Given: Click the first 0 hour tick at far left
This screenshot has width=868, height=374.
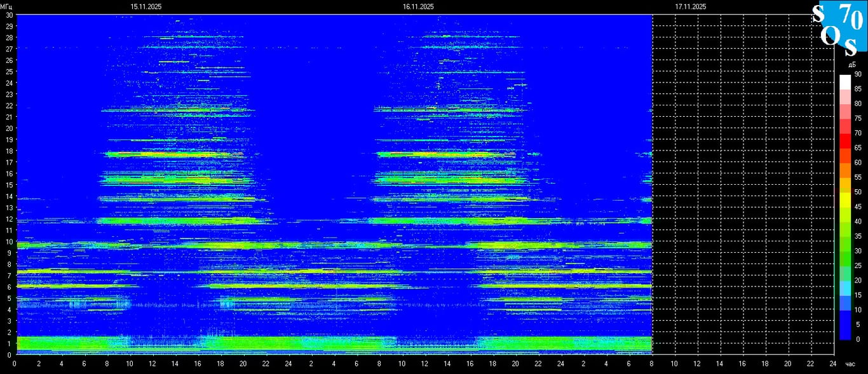Looking at the screenshot, I should 15,364.
